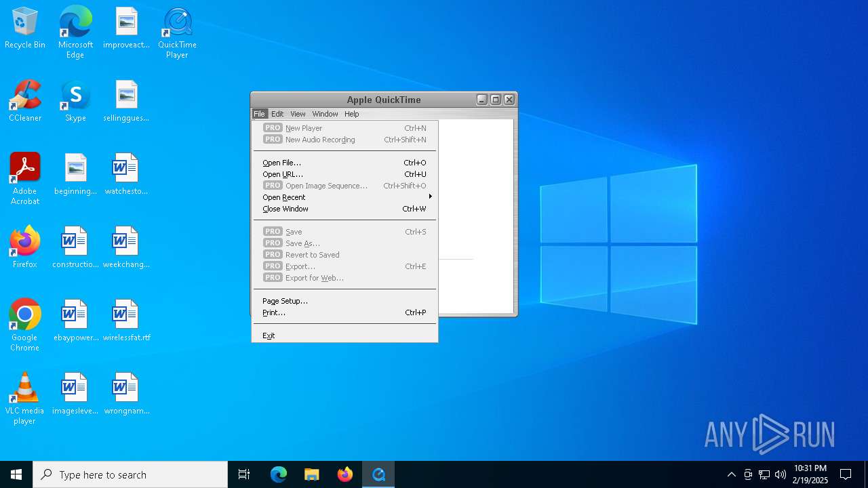Select the VLC media player desktop icon
Viewport: 868px width, 488px height.
tap(25, 399)
